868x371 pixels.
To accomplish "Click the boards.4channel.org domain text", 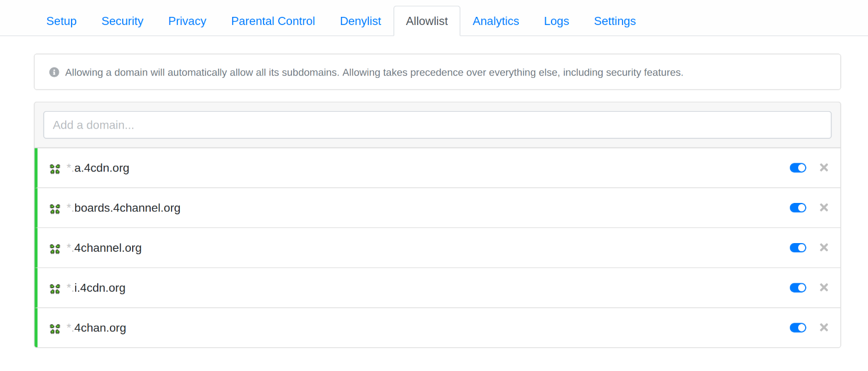I will click(x=127, y=208).
